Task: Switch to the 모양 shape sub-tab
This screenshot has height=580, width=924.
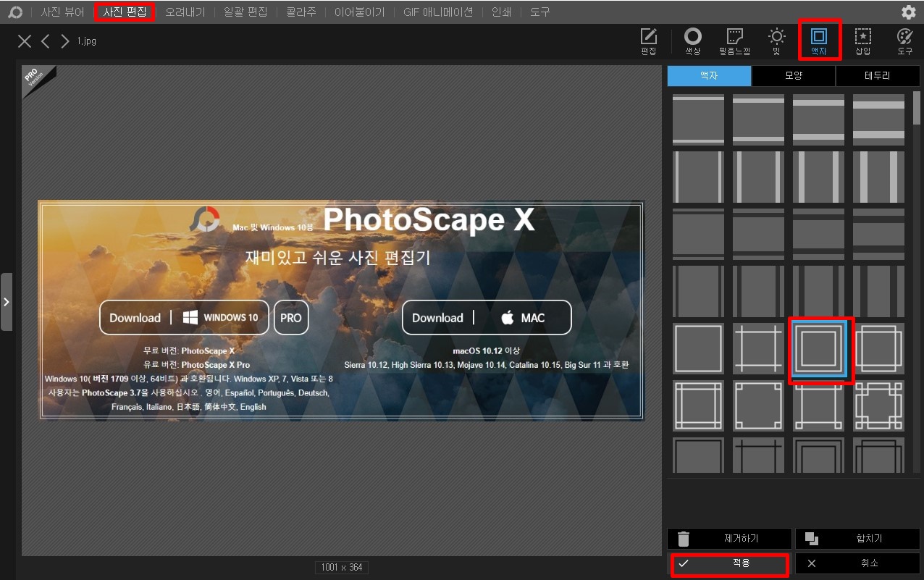Action: pos(794,76)
